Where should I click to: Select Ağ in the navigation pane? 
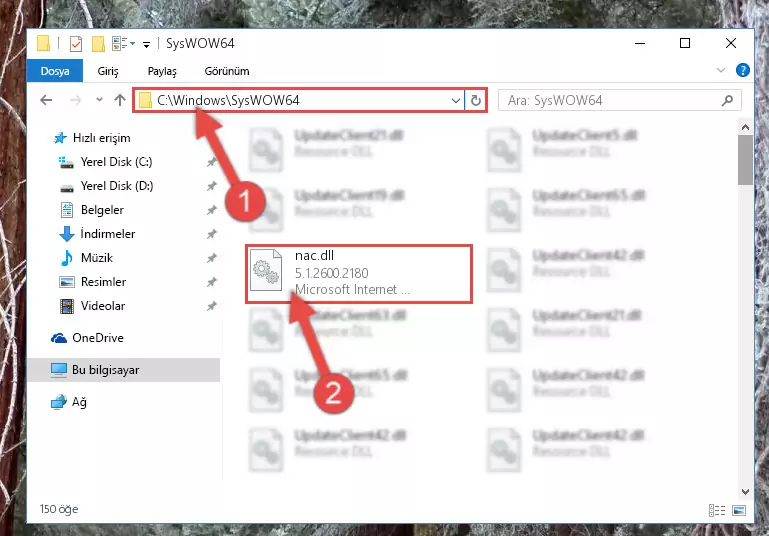click(79, 402)
